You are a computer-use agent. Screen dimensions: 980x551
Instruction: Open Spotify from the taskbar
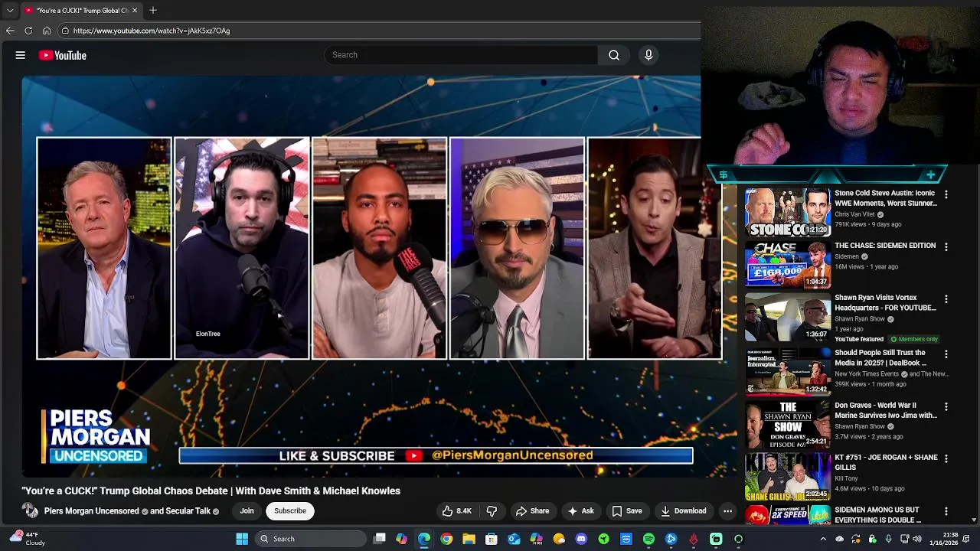(x=648, y=539)
